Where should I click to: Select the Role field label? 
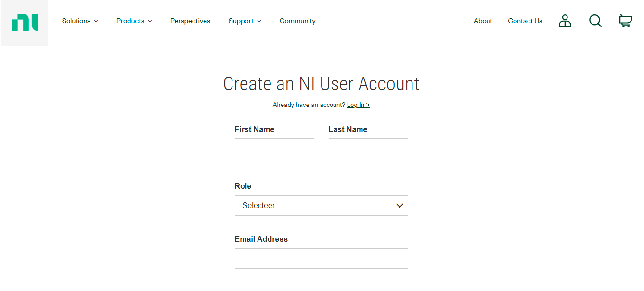(243, 186)
